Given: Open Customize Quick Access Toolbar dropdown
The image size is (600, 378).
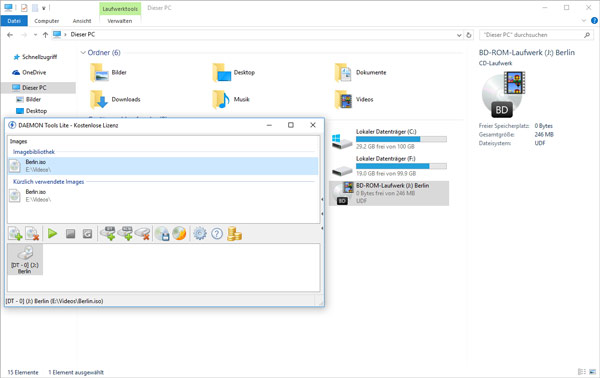Looking at the screenshot, I should point(44,8).
